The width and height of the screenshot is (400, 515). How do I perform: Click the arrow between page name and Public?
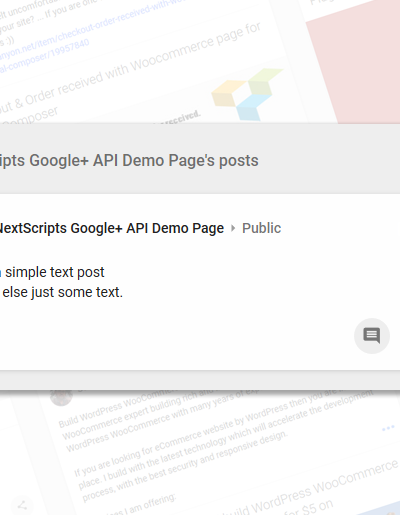click(x=233, y=228)
